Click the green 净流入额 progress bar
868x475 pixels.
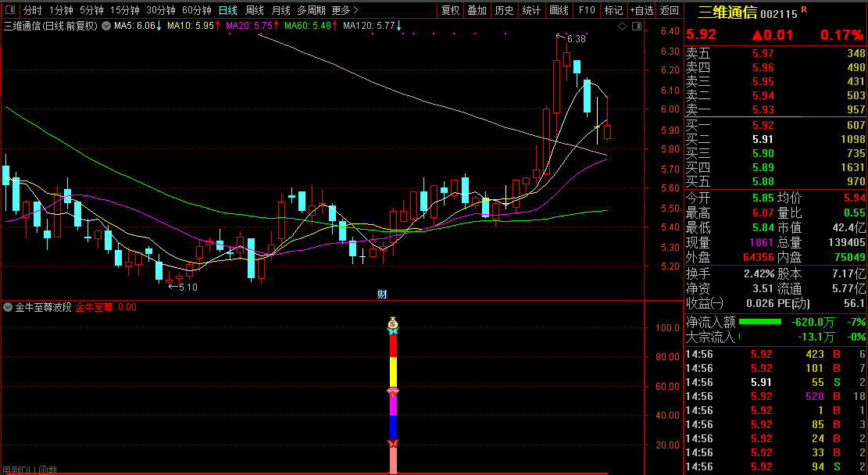760,322
